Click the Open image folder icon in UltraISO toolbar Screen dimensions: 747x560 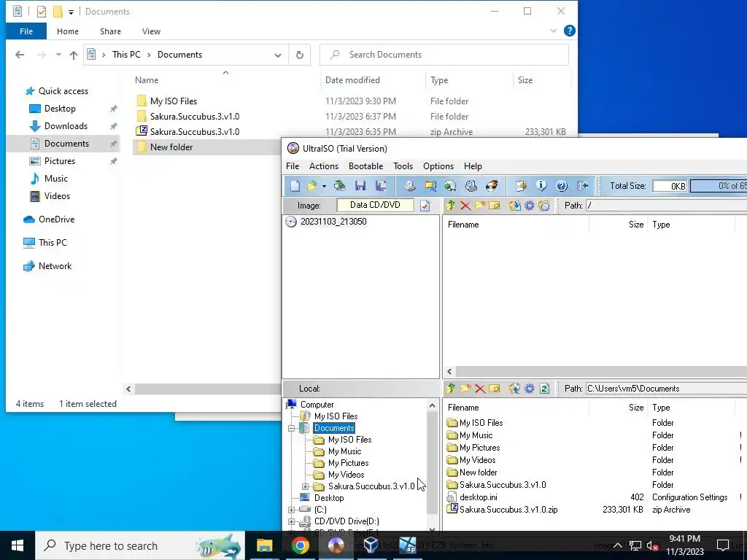click(x=312, y=186)
